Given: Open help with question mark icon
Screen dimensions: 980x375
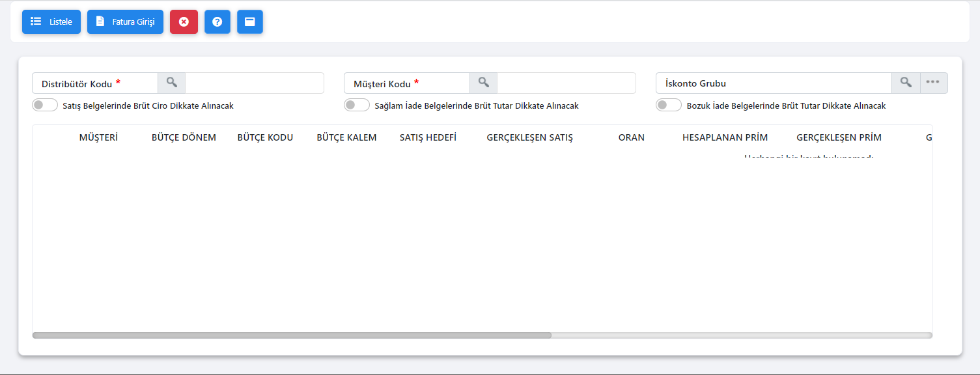Looking at the screenshot, I should coord(217,21).
